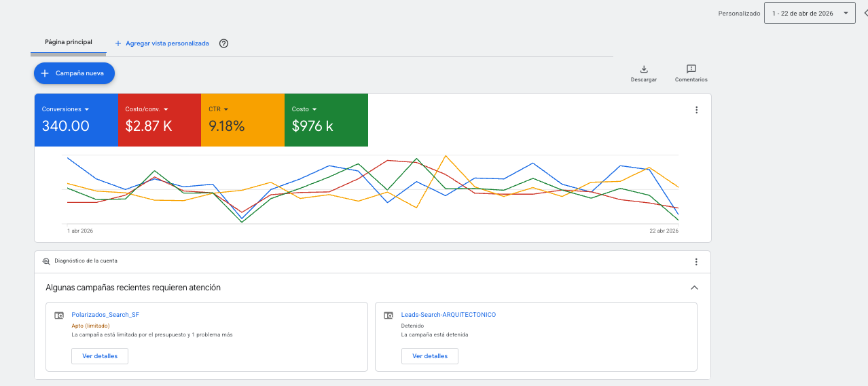Open the Polarizados_Search_SF campaign link
This screenshot has width=868, height=386.
click(x=105, y=315)
